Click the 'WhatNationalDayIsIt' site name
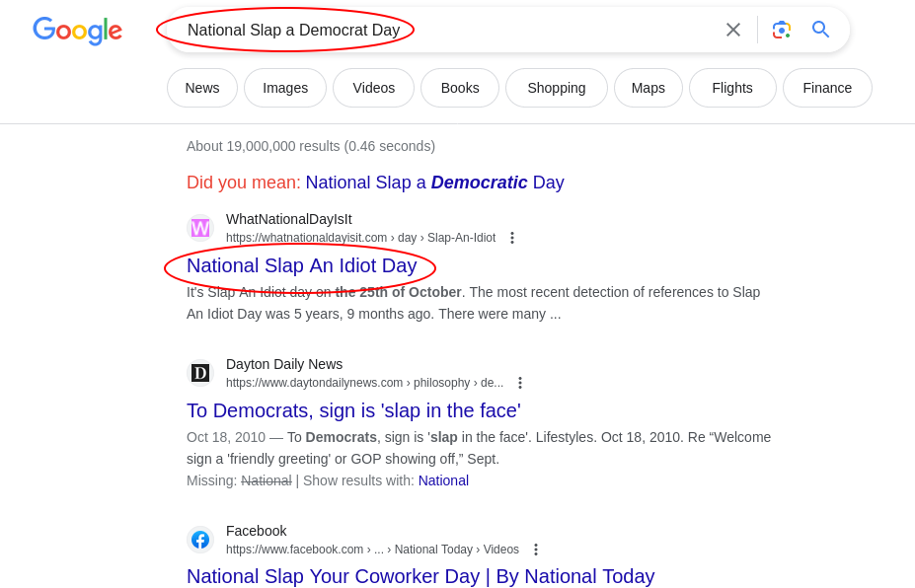The height and width of the screenshot is (588, 915). [289, 219]
